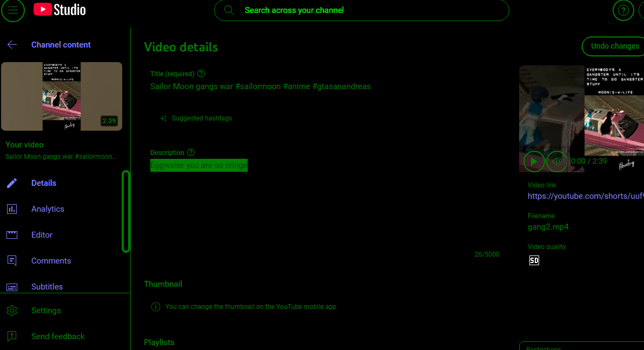Click the Subtitles icon
This screenshot has width=644, height=350.
12,287
